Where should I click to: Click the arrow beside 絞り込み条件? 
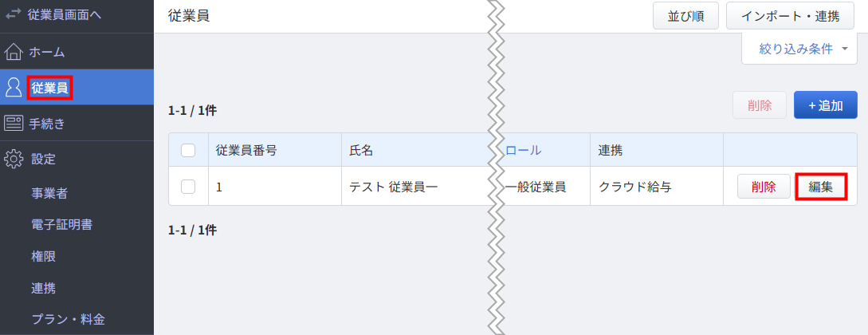[x=845, y=49]
